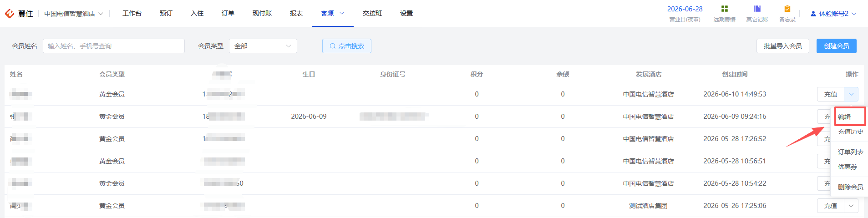This screenshot has height=218, width=868.
Task: Open the 报表 tab
Action: (296, 13)
